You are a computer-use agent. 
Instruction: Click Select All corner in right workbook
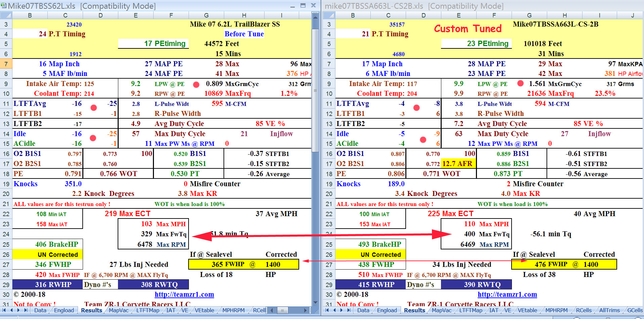(x=329, y=15)
